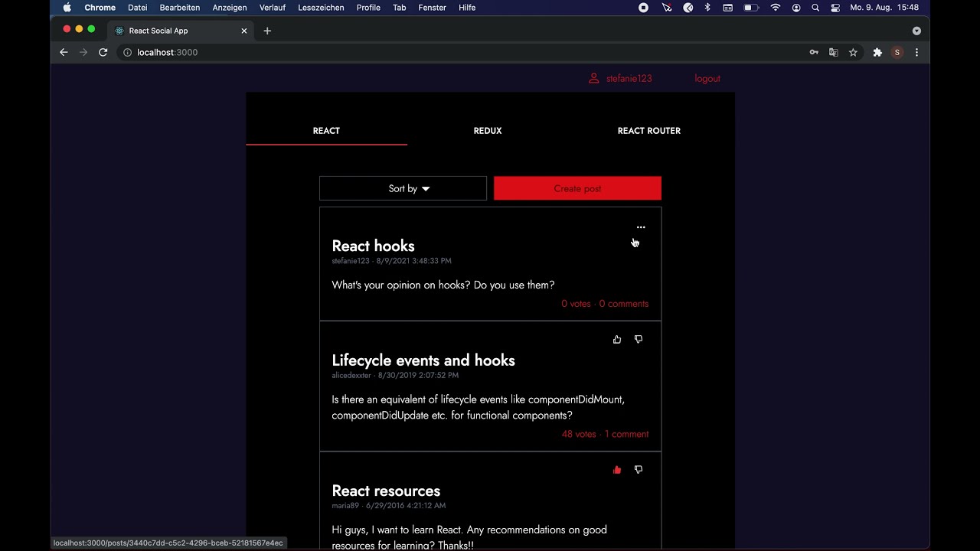Open the Chrome three-dot menu

pyautogui.click(x=916, y=52)
